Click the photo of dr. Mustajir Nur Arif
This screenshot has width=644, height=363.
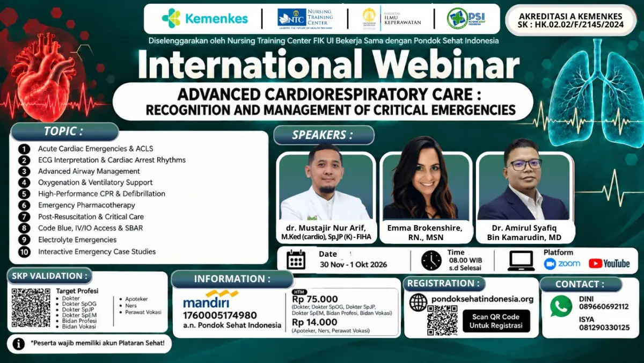tap(326, 183)
